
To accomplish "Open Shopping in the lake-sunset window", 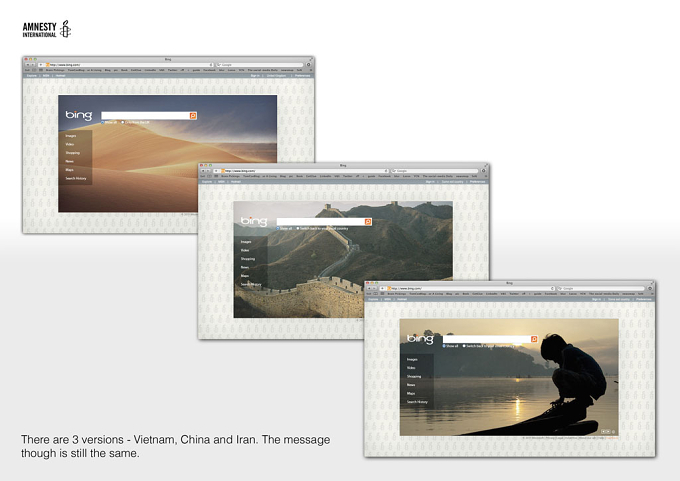I will coord(414,376).
